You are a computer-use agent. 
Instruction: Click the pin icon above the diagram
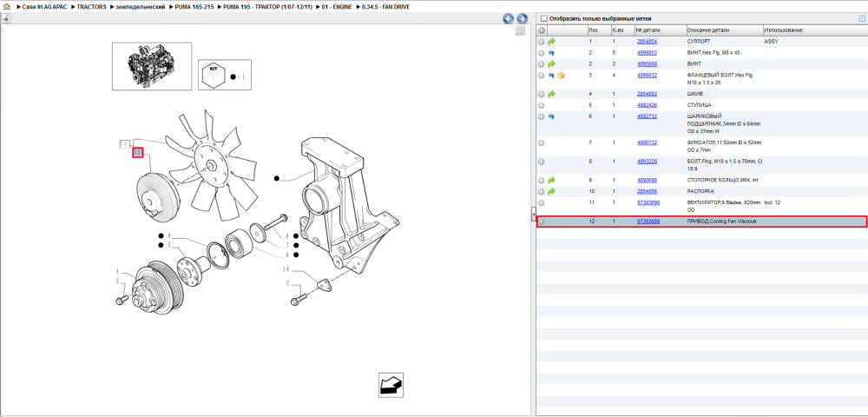(x=5, y=18)
